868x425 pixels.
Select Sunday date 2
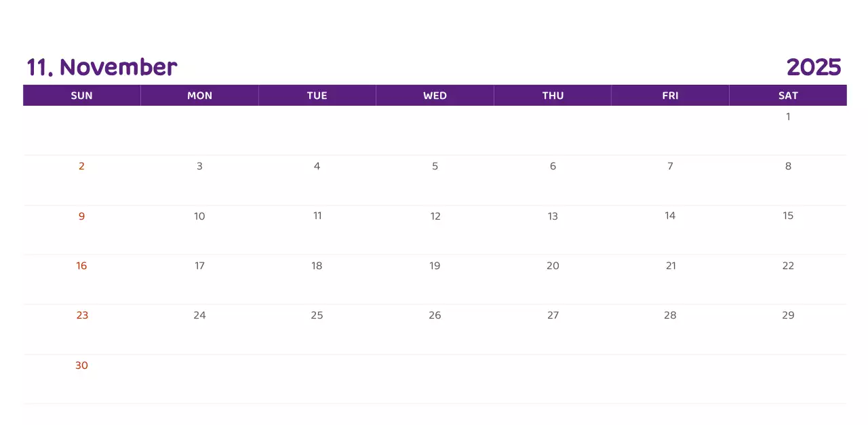pyautogui.click(x=81, y=166)
